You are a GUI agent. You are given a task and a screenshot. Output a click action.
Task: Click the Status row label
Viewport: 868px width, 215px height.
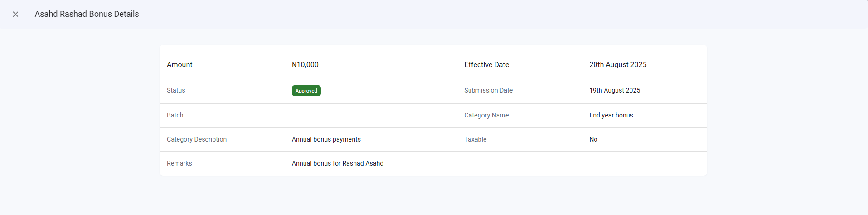(x=176, y=91)
